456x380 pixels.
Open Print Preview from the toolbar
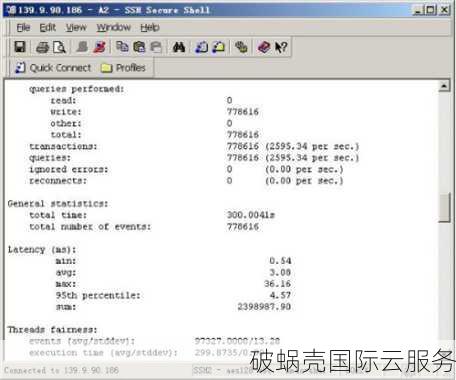click(x=60, y=47)
